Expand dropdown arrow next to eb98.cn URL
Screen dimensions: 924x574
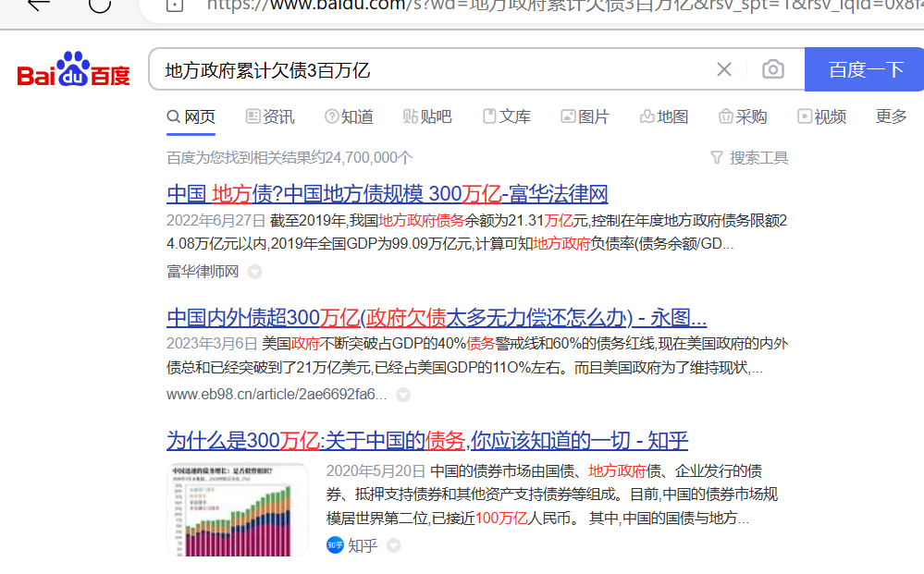click(x=403, y=395)
